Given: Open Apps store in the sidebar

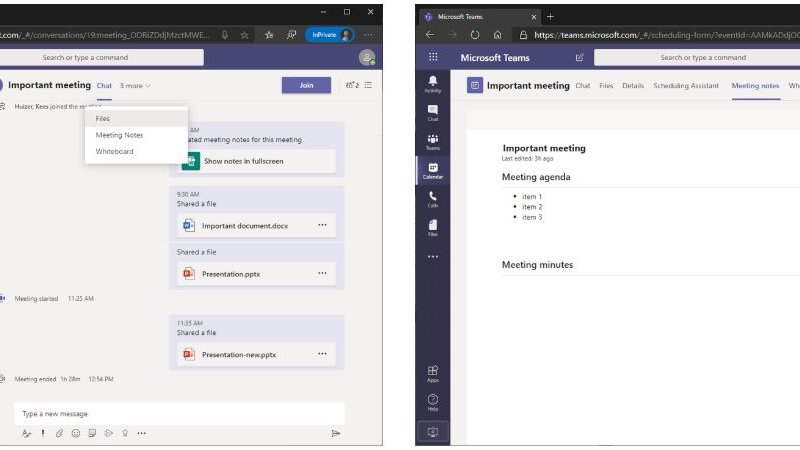Looking at the screenshot, I should click(x=433, y=373).
